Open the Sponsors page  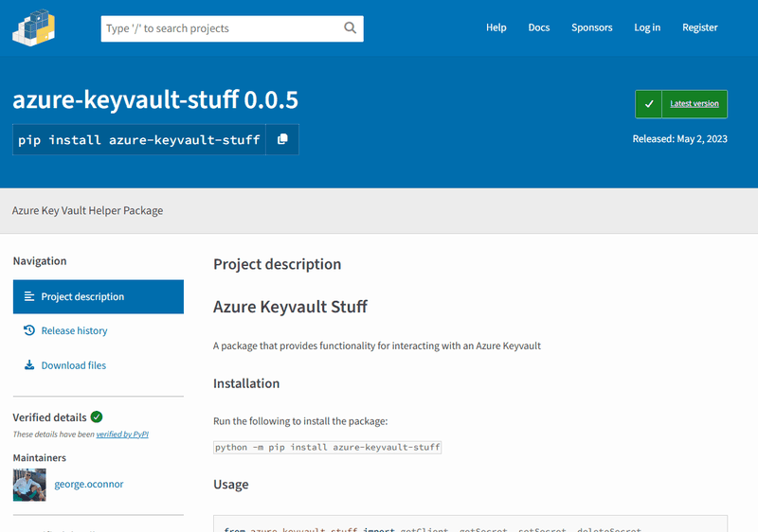click(x=591, y=27)
